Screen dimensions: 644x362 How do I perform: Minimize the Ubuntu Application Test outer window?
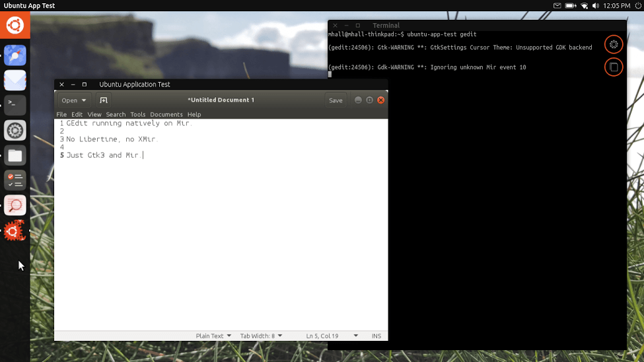73,85
